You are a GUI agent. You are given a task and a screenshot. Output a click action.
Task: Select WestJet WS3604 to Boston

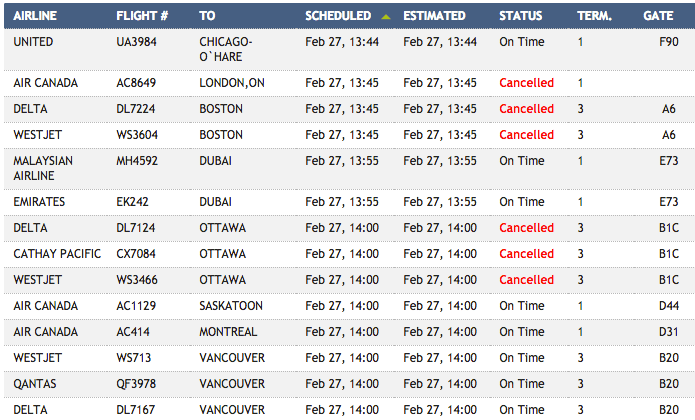[349, 135]
